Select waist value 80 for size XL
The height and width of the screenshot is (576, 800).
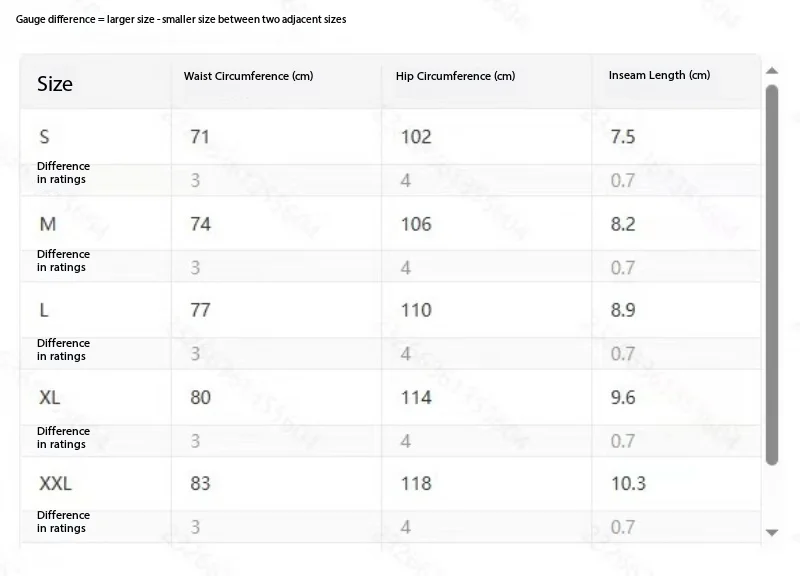[x=200, y=397]
